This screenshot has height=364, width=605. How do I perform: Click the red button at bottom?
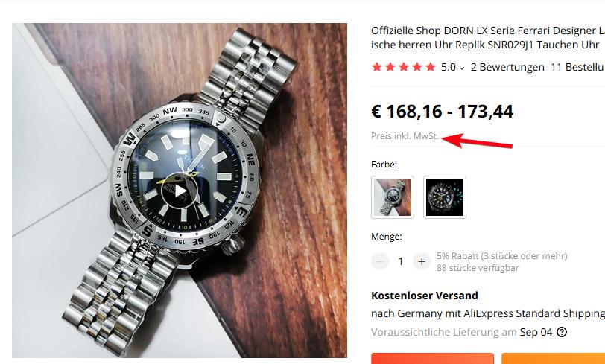pos(432,358)
